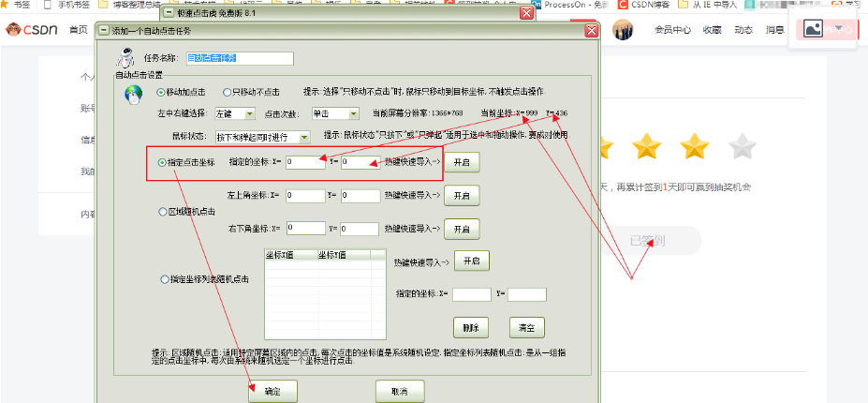The width and height of the screenshot is (868, 403).
Task: Click the 确定 button
Action: [272, 392]
